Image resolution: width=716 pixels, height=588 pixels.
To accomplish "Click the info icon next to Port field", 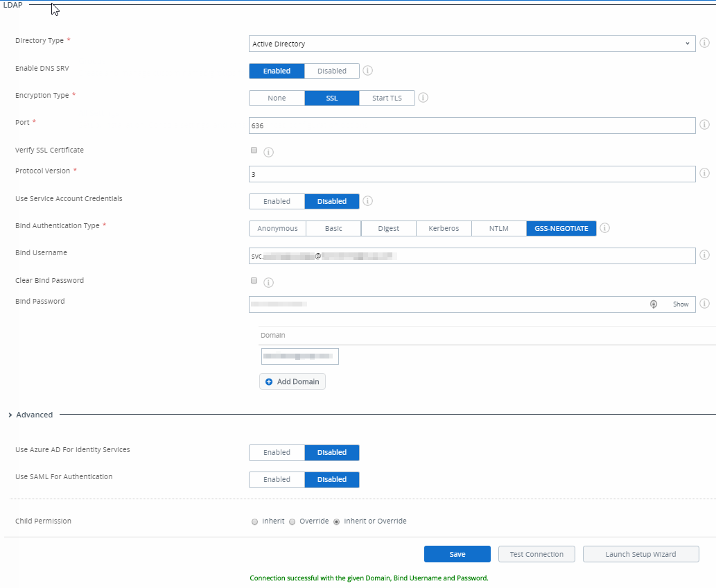I will pos(704,125).
